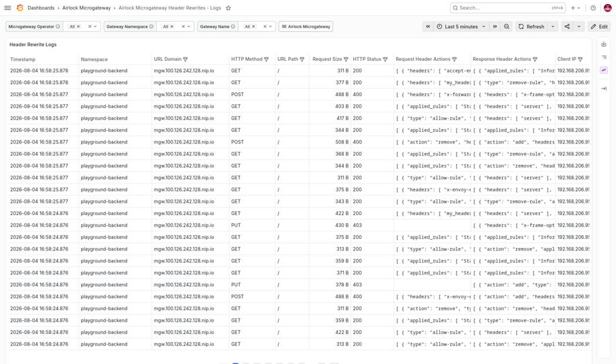Screen dimensions: 616x364
Task: Open Airlock Microgateway breadcrumb folder
Action: (x=86, y=8)
